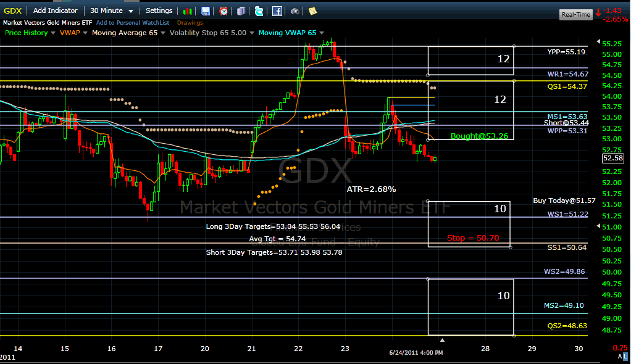Expand the Moving Average 65 dropdown arrow
This screenshot has width=631, height=364.
point(162,33)
